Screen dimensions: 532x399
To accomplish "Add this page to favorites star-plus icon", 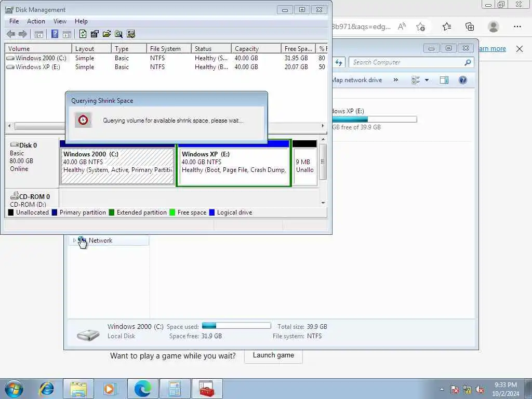I will point(421,26).
